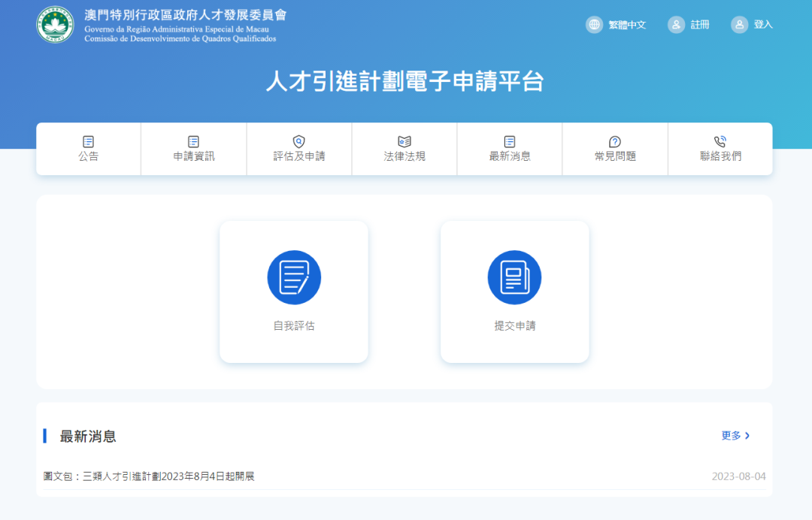The width and height of the screenshot is (812, 520).
Task: Click the Macau government emblem logo
Action: [x=55, y=25]
